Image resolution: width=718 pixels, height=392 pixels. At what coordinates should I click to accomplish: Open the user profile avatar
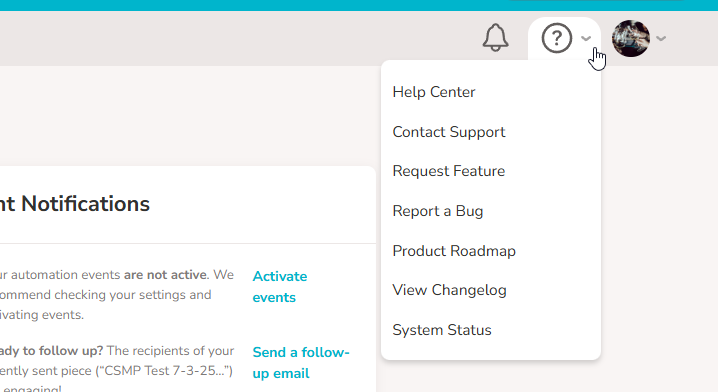tap(631, 38)
